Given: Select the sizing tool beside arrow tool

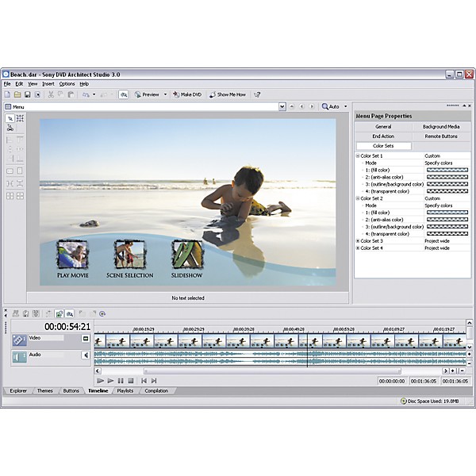Looking at the screenshot, I should (x=20, y=118).
